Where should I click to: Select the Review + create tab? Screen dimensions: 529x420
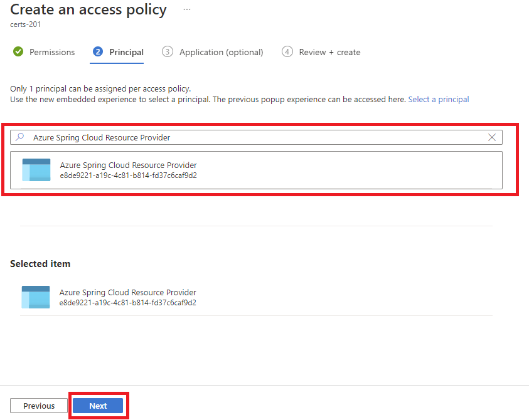(329, 52)
